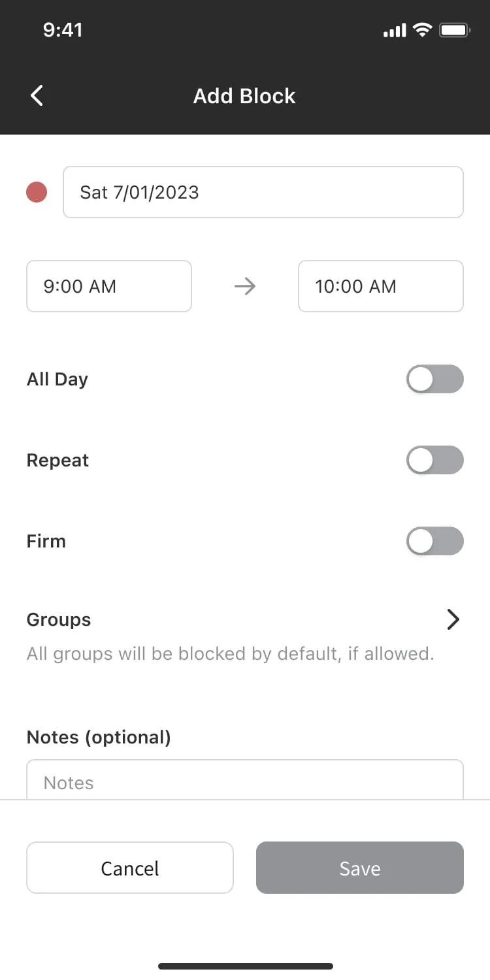Screen dimensions: 490x980
Task: Open the Sat 7/01/2023 date field
Action: pos(263,192)
